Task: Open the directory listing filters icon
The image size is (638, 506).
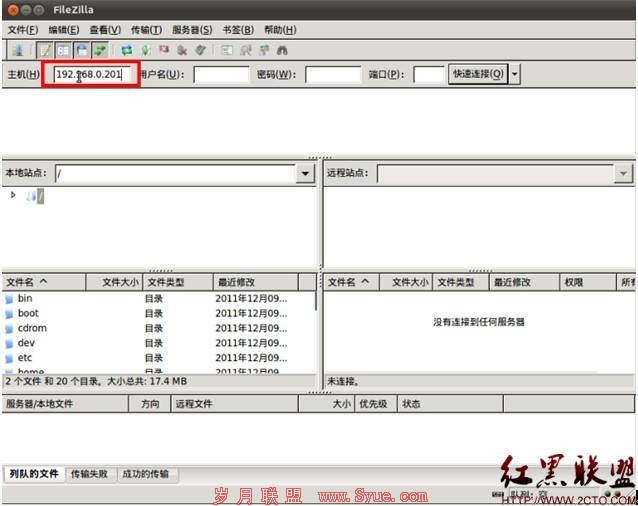Action: click(227, 50)
